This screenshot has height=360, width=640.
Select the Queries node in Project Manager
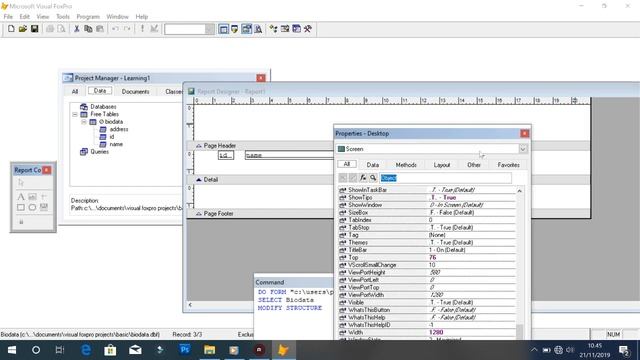tap(99, 151)
